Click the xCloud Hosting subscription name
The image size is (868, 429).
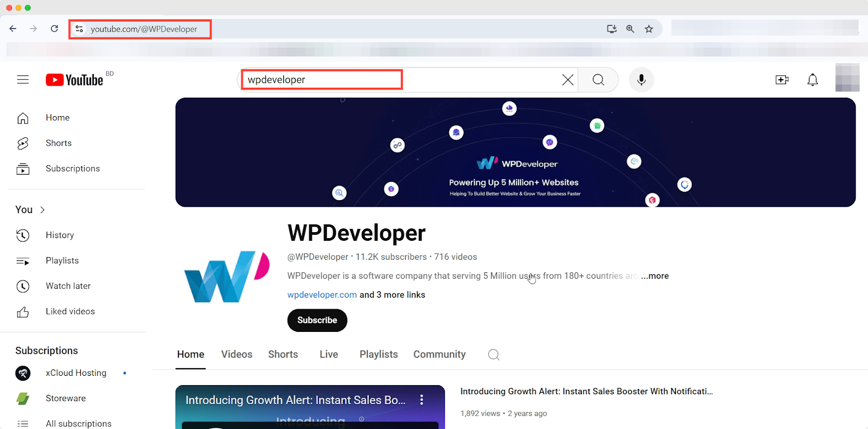pos(76,373)
